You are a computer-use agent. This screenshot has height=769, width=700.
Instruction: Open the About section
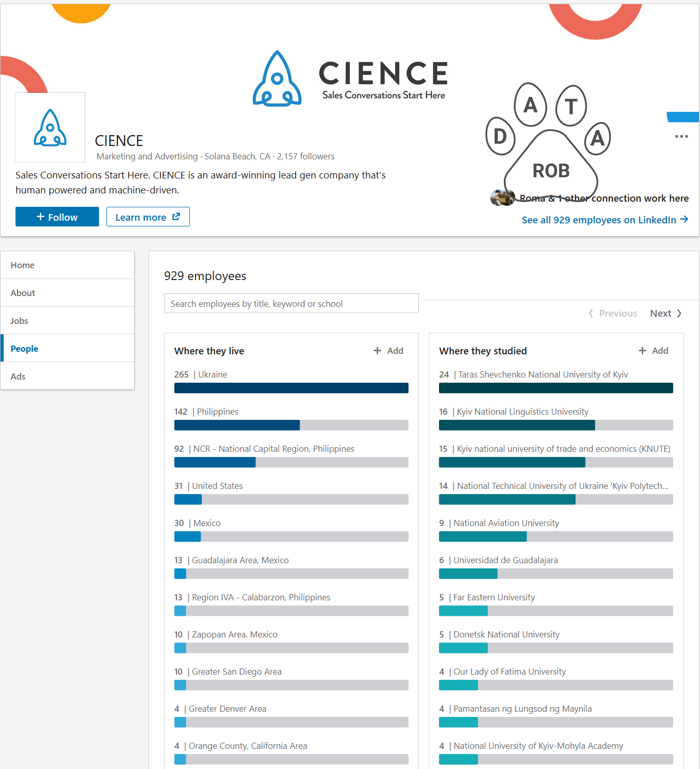click(x=23, y=292)
